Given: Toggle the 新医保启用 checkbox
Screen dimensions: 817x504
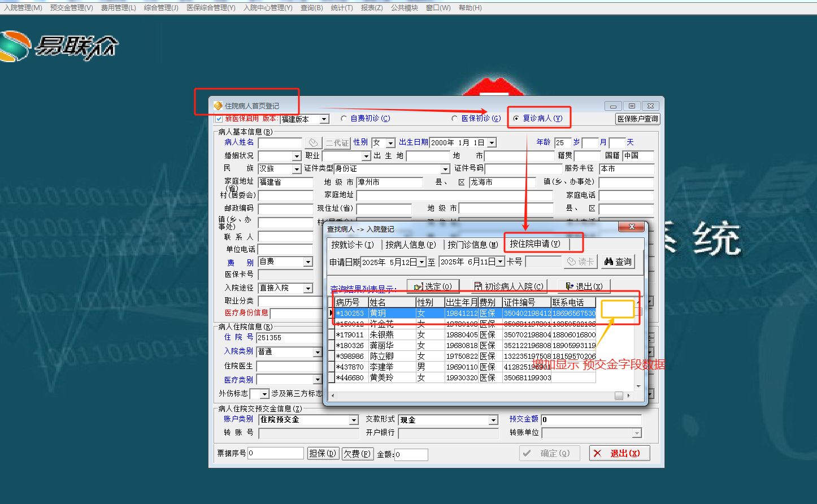Looking at the screenshot, I should (x=219, y=119).
